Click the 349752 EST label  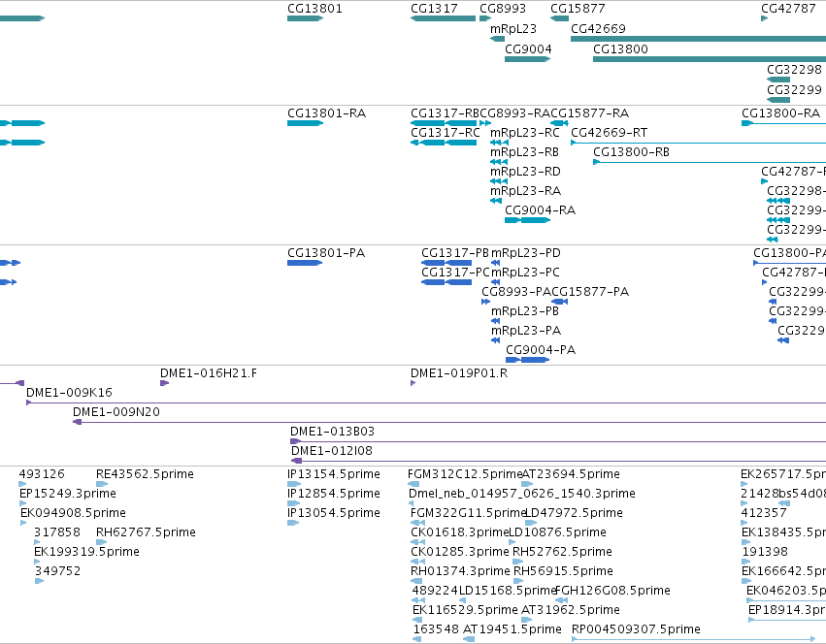(57, 572)
